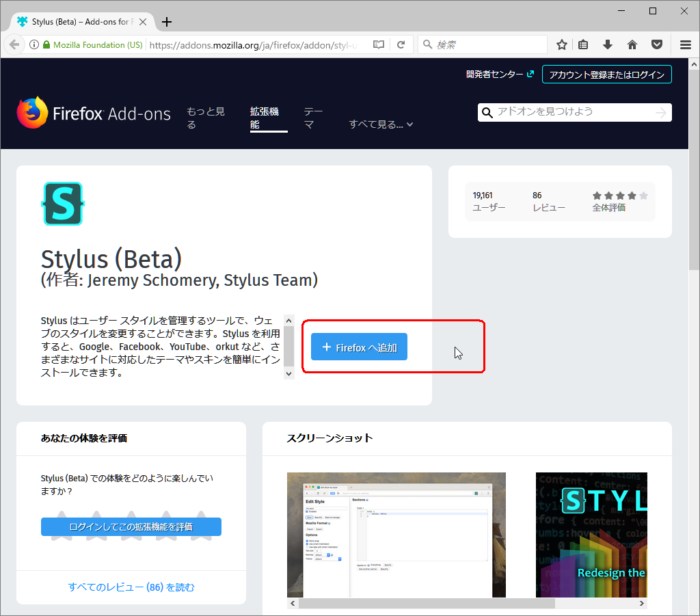The height and width of the screenshot is (616, 700).
Task: Click the 全体評価 star rating
Action: coord(620,196)
